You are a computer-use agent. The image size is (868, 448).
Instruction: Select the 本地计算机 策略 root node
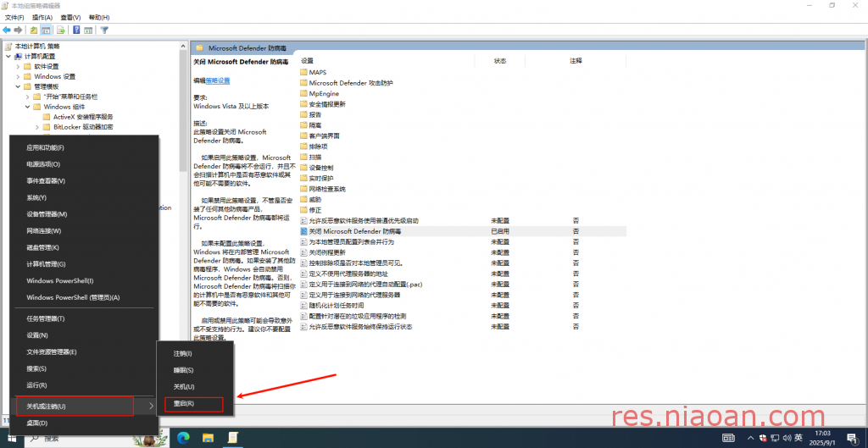click(x=32, y=47)
